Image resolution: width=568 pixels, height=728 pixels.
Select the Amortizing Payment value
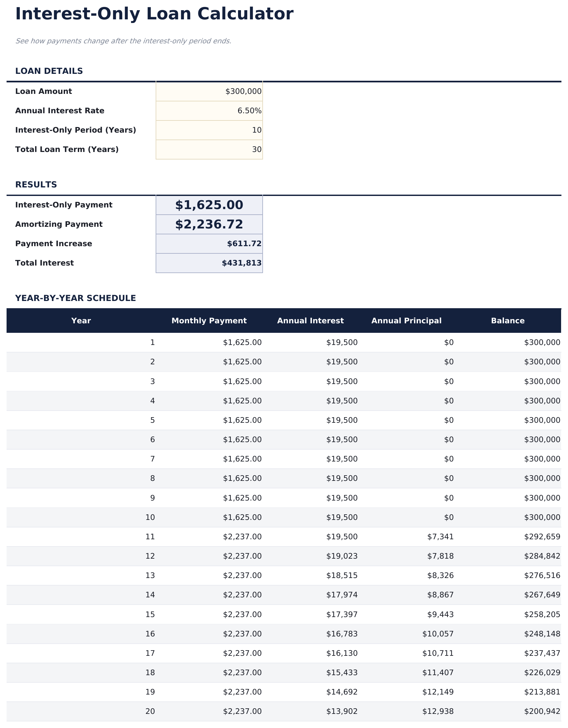click(209, 224)
